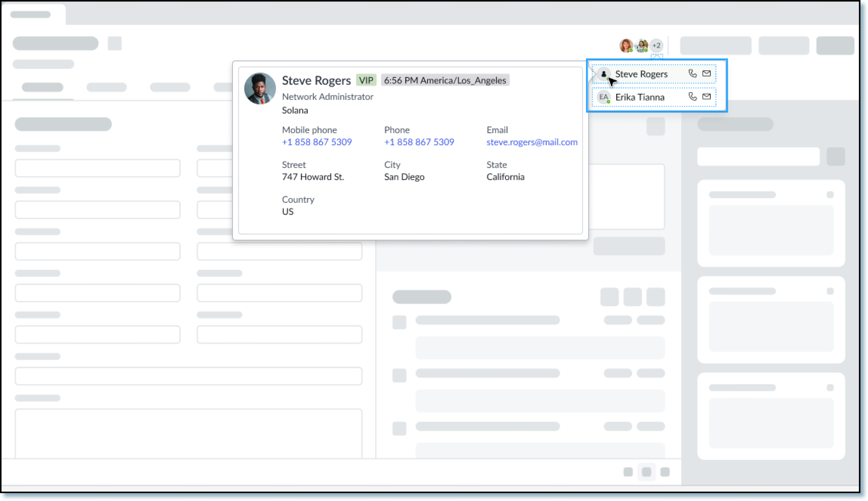Click the envelope icon in Erika Tianna's row
868x501 pixels.
pyautogui.click(x=706, y=97)
